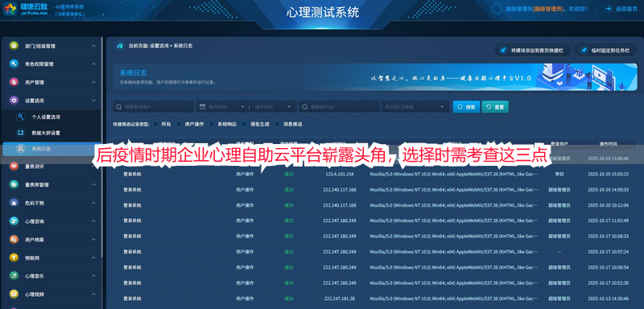Click the calendar icon in date filter
The height and width of the screenshot is (309, 644).
click(x=203, y=107)
